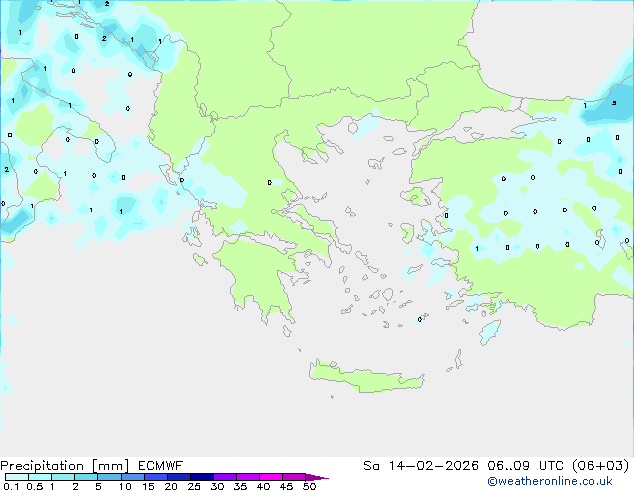
Task: Click the "Precipitation" title text
Action: click(x=42, y=466)
